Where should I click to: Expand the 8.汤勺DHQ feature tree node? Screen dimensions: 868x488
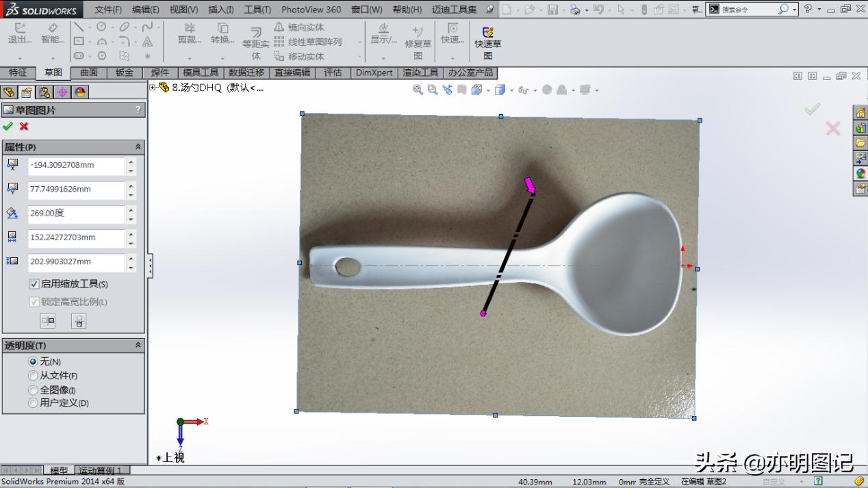pos(153,88)
